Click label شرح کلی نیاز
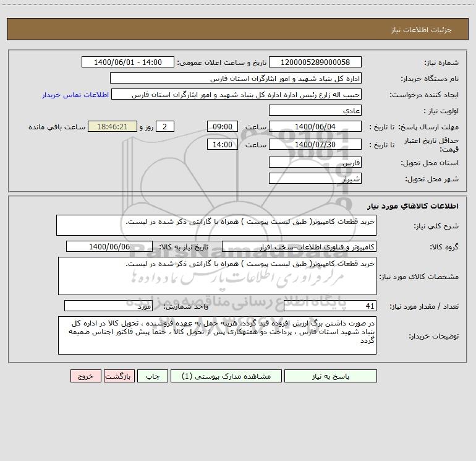The height and width of the screenshot is (461, 476). 436,226
